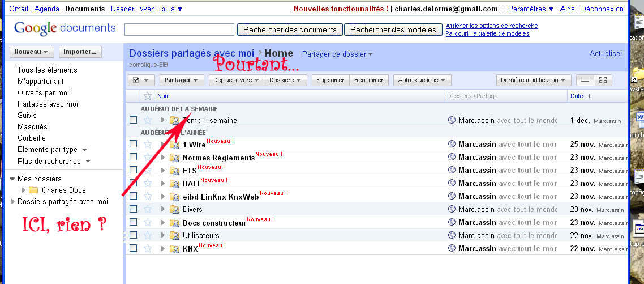Open Partager ce dossier menu
644x284 pixels.
(x=337, y=54)
